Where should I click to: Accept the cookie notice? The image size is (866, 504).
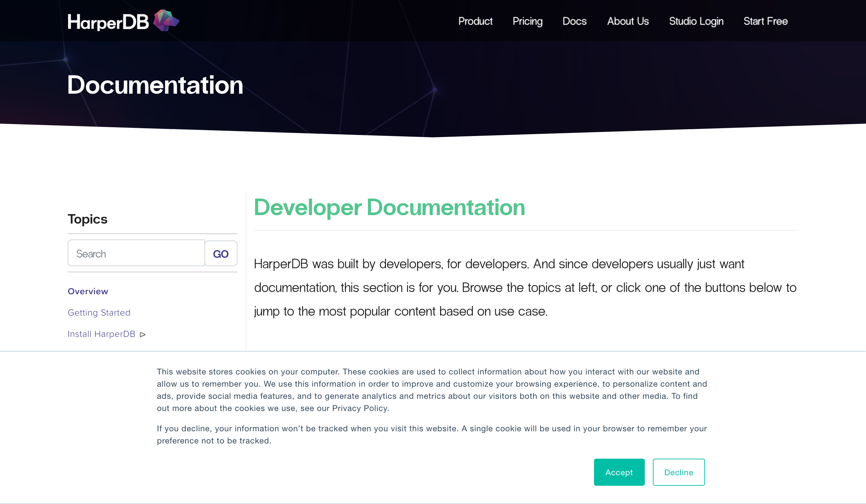[619, 473]
